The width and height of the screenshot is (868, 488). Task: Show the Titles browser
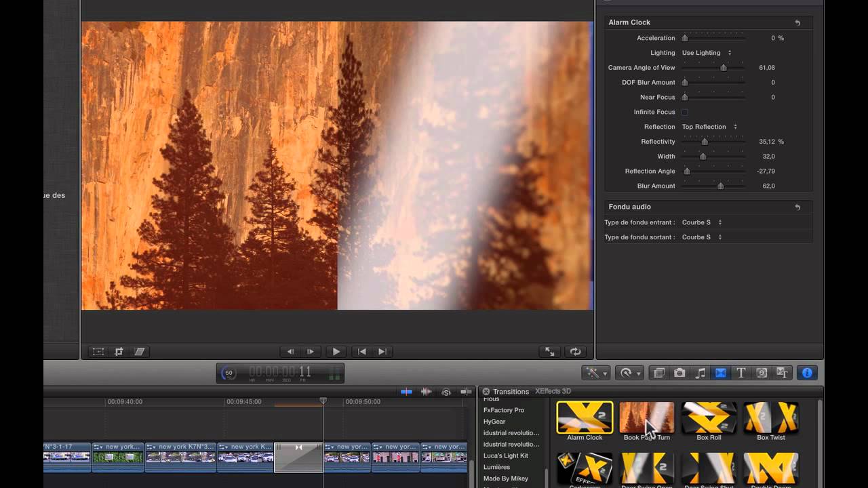[x=741, y=373]
